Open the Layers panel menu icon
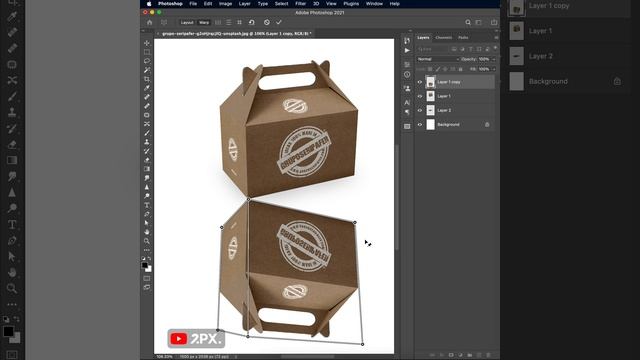 (496, 38)
